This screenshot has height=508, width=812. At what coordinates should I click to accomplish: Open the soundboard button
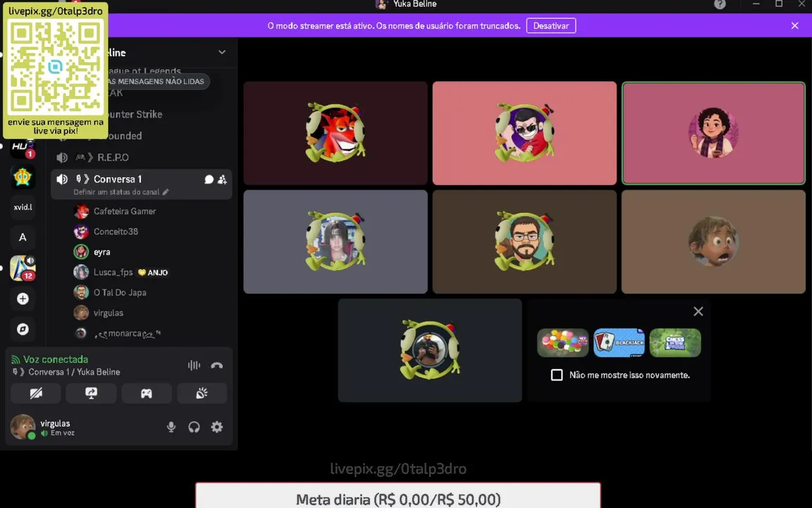[202, 394]
